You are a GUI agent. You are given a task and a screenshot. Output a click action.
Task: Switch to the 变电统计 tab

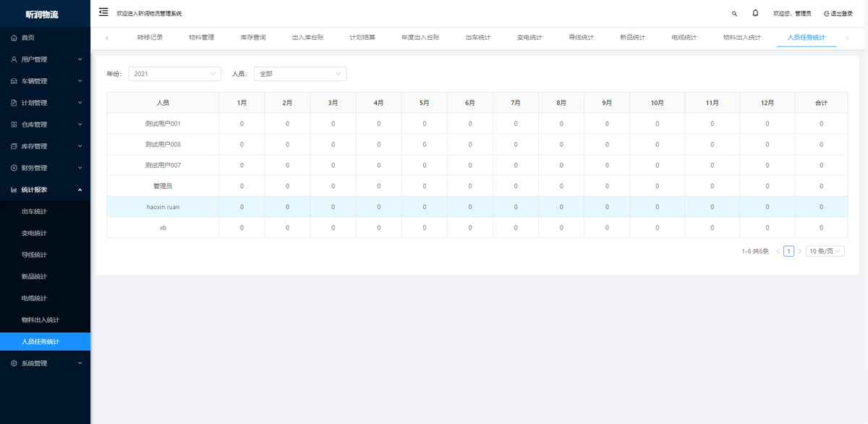[529, 37]
